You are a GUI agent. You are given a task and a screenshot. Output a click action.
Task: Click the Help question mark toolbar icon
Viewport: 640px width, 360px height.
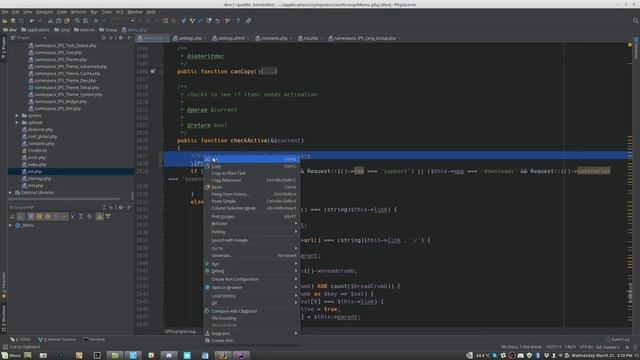pos(238,21)
